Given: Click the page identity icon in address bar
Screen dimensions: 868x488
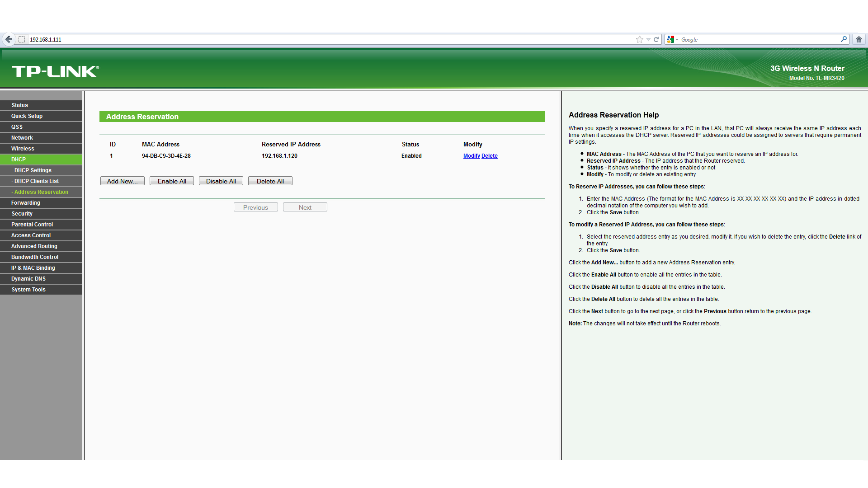Looking at the screenshot, I should coord(22,39).
